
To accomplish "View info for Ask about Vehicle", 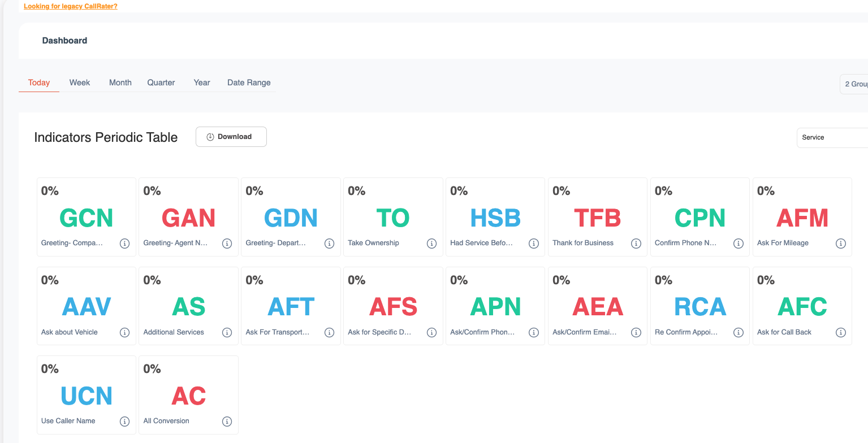I will coord(125,333).
